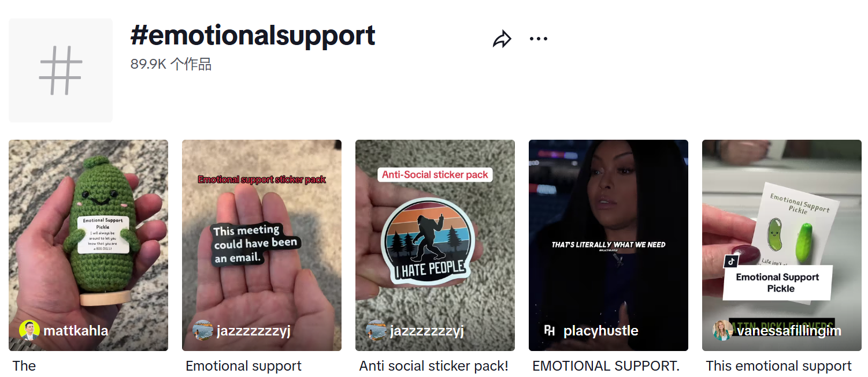Open the three-dots more options menu
868x377 pixels.
pos(538,39)
